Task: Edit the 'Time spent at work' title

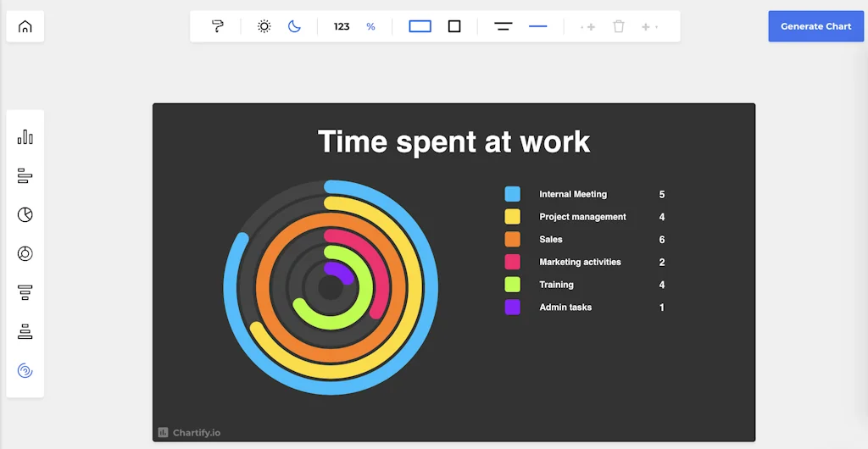Action: pos(454,141)
